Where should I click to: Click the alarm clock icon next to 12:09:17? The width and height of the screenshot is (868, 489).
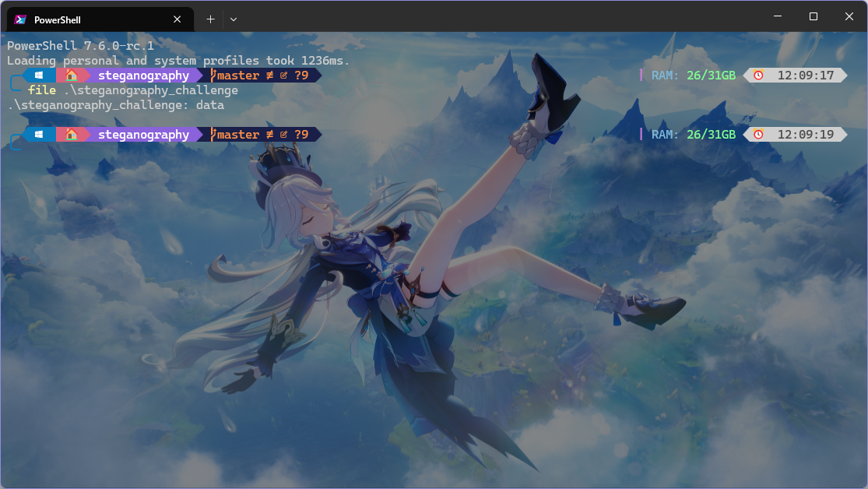[758, 76]
